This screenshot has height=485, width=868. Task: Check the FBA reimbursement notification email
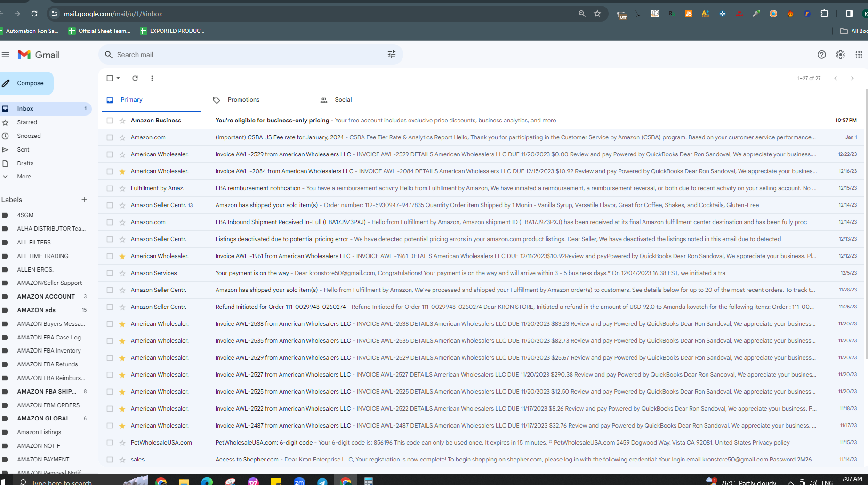click(110, 188)
